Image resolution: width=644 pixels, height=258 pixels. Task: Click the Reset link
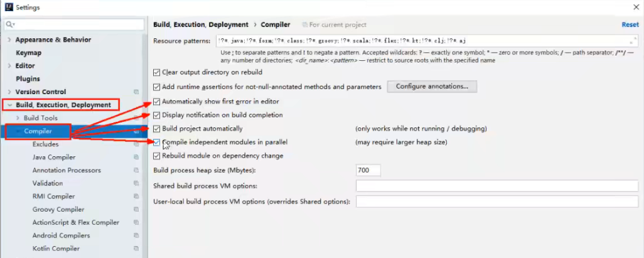click(x=630, y=24)
